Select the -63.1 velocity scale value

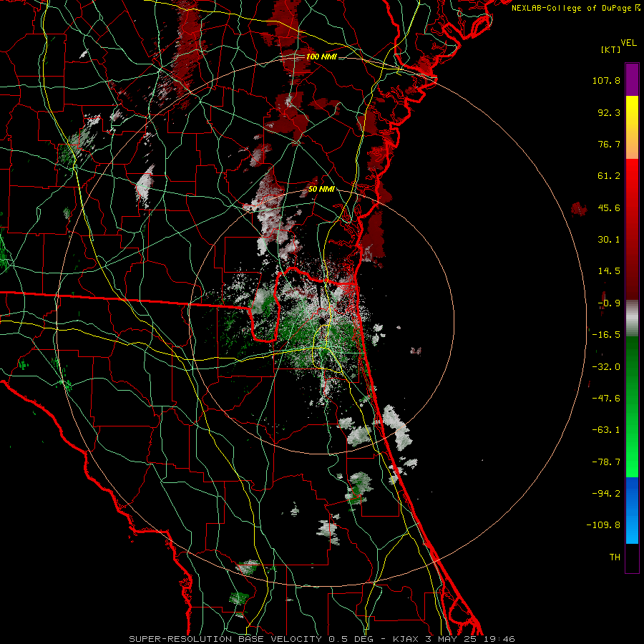606,430
